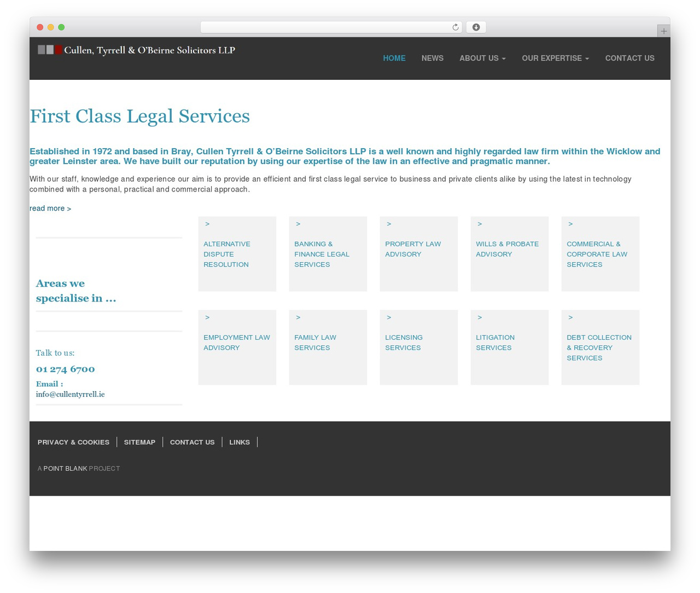
Task: Open Alternative Dispute Resolution service link
Action: point(227,254)
